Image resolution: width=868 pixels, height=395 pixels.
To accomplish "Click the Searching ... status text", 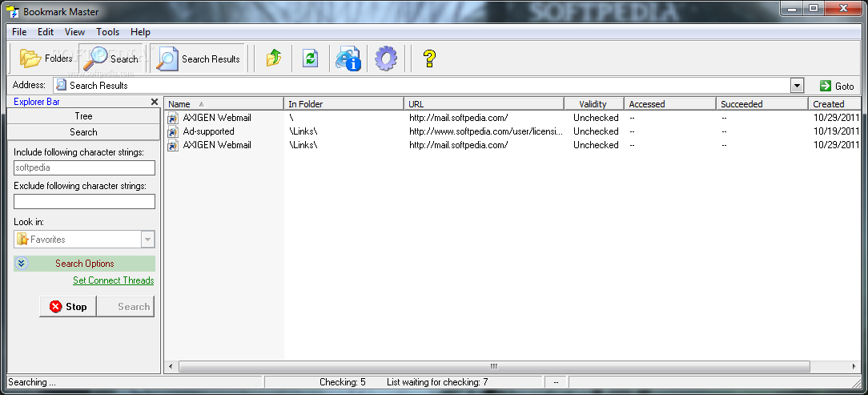I will 32,381.
